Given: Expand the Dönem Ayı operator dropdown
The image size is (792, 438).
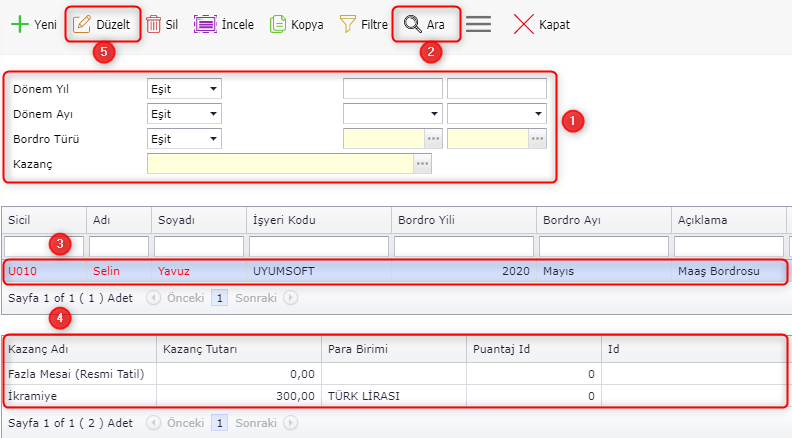Looking at the screenshot, I should coord(214,114).
